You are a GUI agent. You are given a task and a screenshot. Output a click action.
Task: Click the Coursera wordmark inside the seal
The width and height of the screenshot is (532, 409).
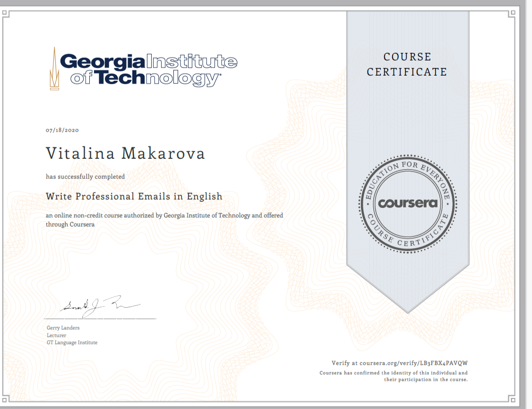coord(407,204)
